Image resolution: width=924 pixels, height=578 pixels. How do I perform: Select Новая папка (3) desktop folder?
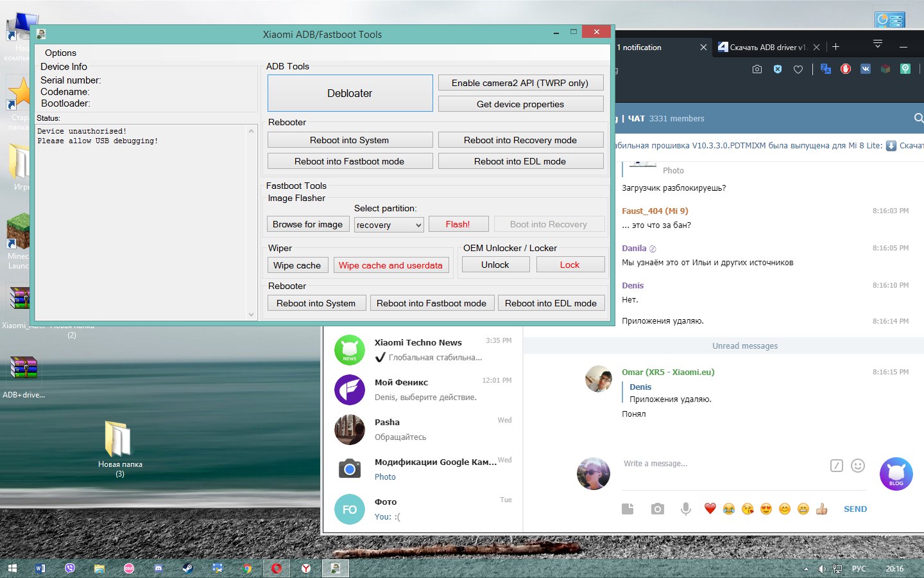point(119,449)
